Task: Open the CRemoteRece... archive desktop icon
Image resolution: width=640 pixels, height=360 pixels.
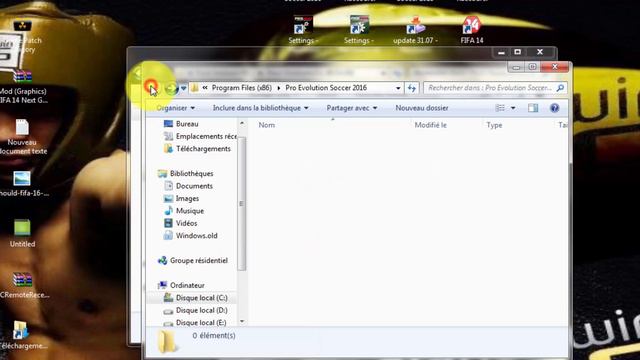Action: point(23,285)
